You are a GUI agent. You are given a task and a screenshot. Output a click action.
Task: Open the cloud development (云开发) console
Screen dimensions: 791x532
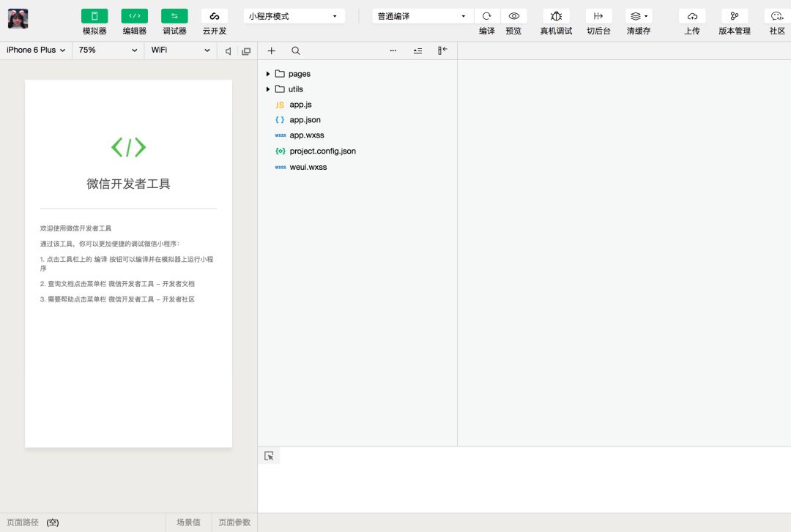point(215,16)
